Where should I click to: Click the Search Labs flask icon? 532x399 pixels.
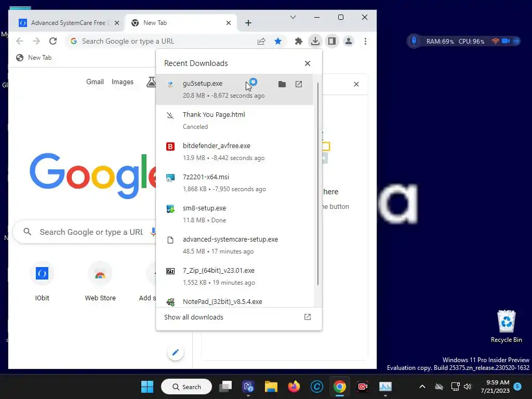tap(151, 82)
